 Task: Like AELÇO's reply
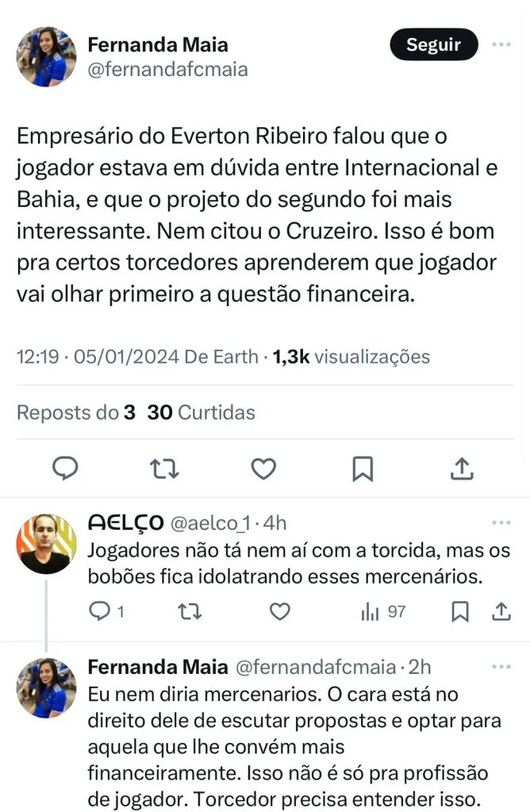[279, 611]
